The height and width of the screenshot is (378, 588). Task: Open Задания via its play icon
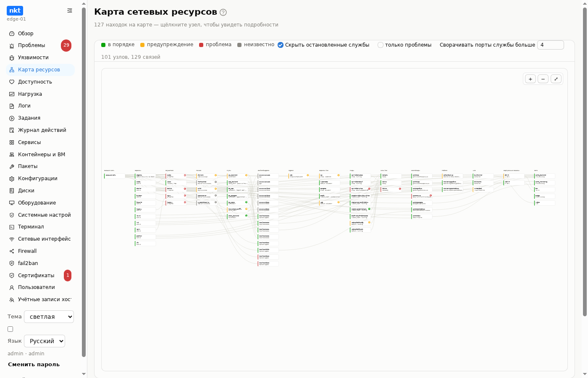[12, 118]
